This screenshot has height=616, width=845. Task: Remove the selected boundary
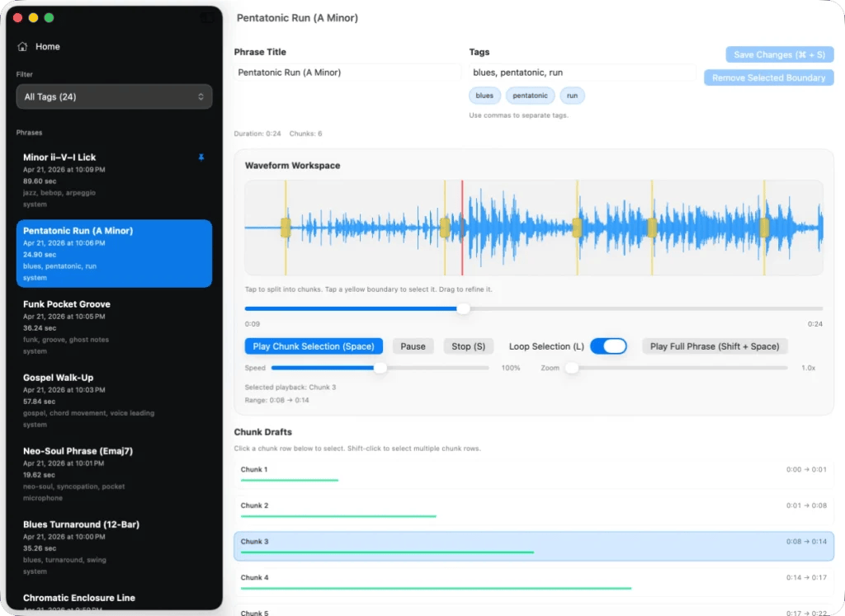[767, 77]
